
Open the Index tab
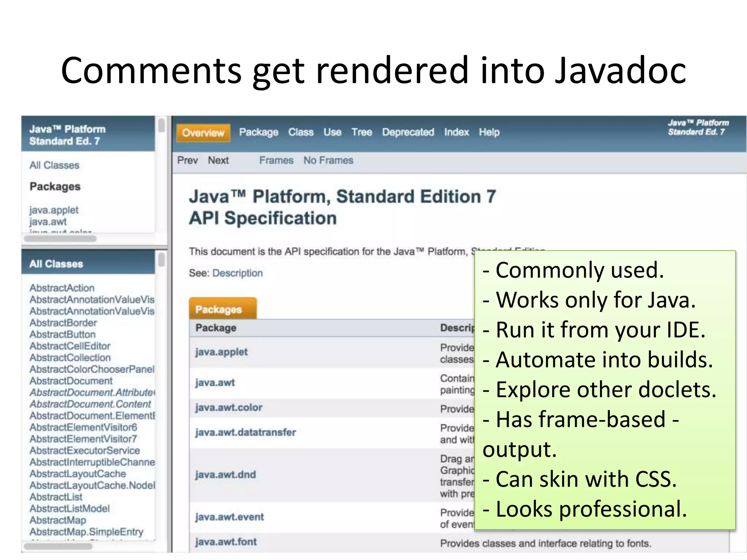coord(456,132)
